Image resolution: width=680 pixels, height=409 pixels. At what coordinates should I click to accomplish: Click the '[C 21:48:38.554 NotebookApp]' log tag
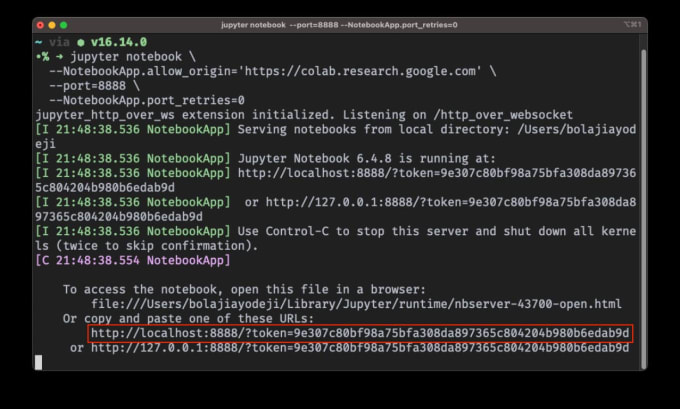pyautogui.click(x=133, y=260)
